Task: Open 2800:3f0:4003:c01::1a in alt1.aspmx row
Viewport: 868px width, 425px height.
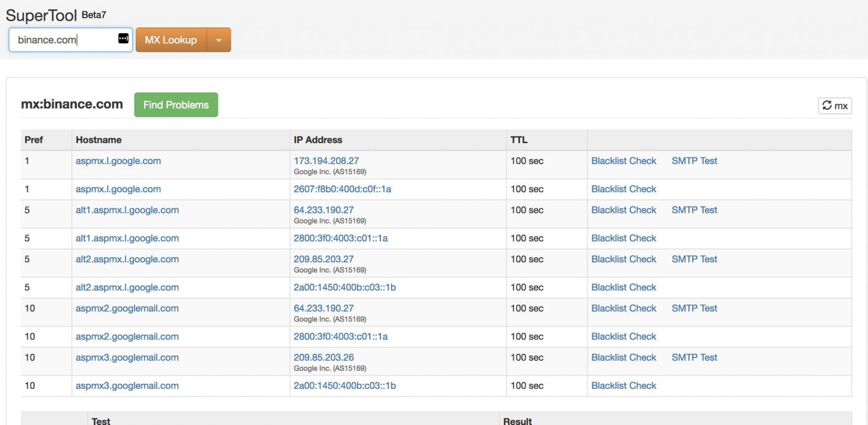Action: click(340, 238)
